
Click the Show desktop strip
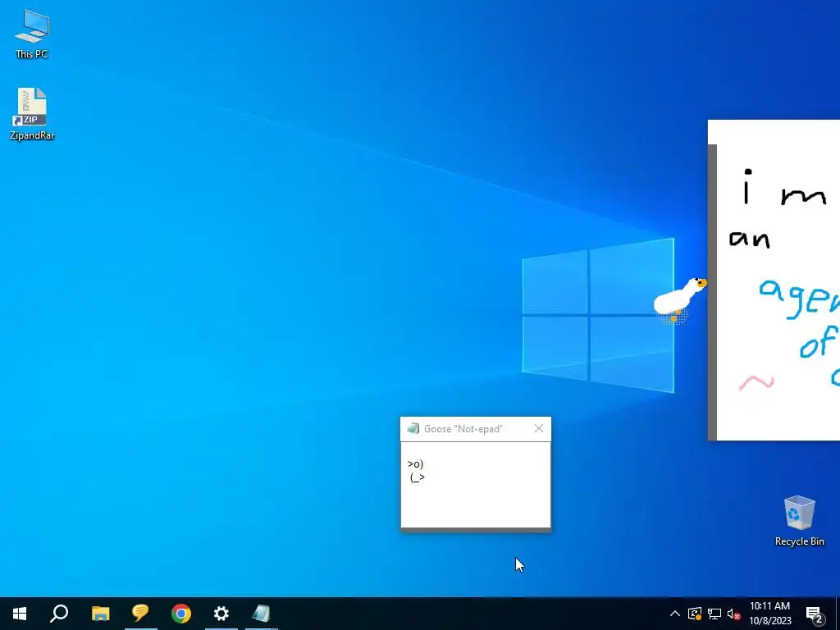pyautogui.click(x=838, y=614)
